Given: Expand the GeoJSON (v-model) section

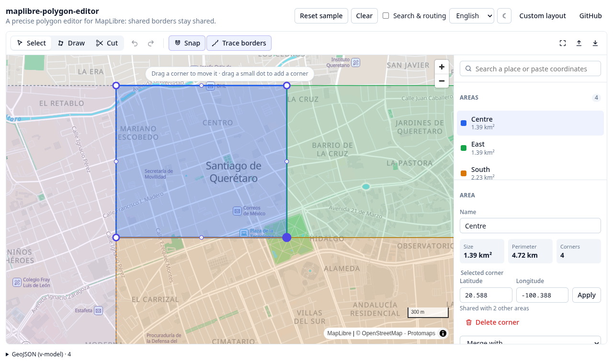Looking at the screenshot, I should tap(38, 354).
